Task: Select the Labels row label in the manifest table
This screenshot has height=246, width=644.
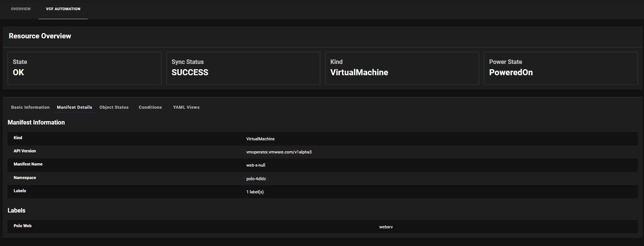Action: (20, 191)
